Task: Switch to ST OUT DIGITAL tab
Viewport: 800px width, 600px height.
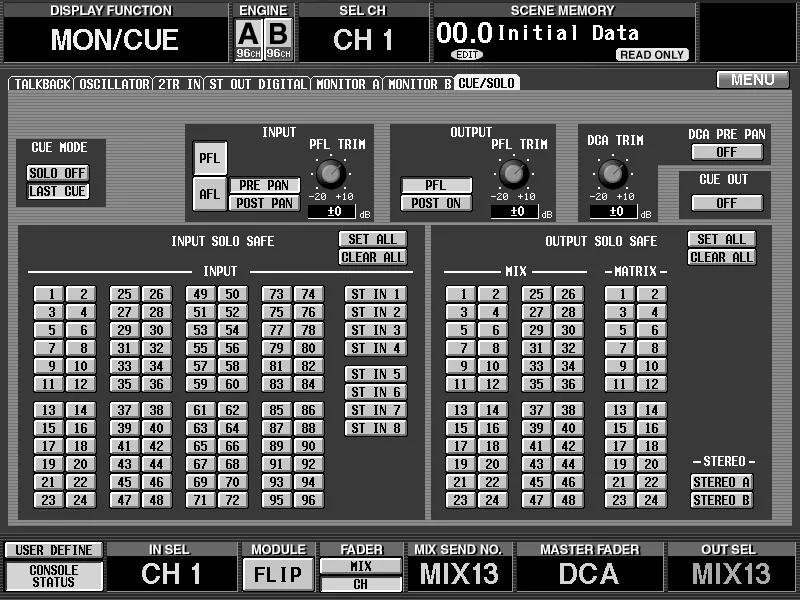Action: [258, 84]
